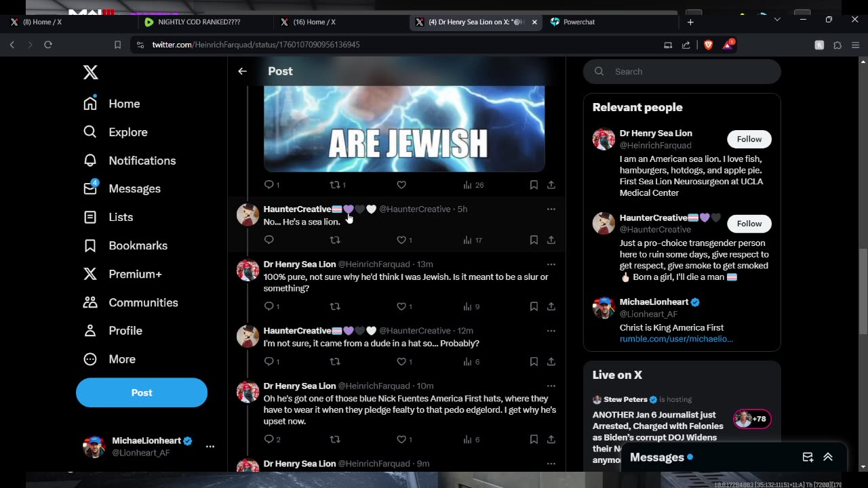Screen dimensions: 868x488
Task: Open Home in sidebar navigation
Action: pyautogui.click(x=111, y=104)
